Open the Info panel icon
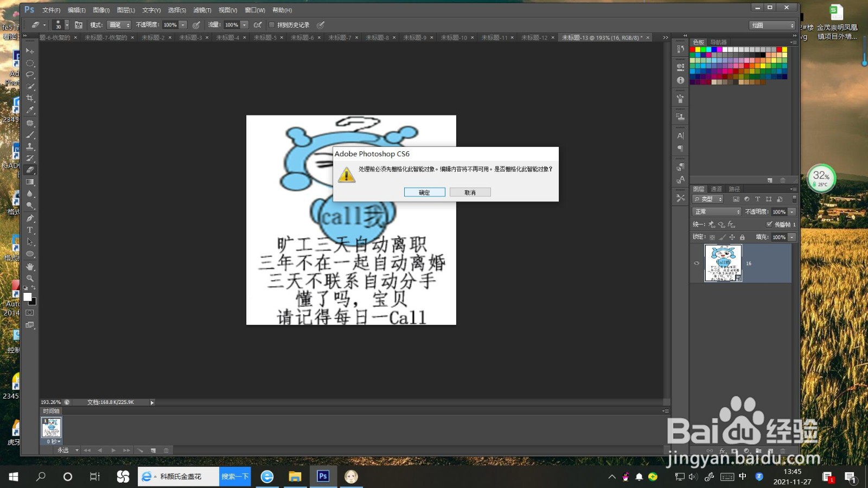868x488 pixels. 680,80
